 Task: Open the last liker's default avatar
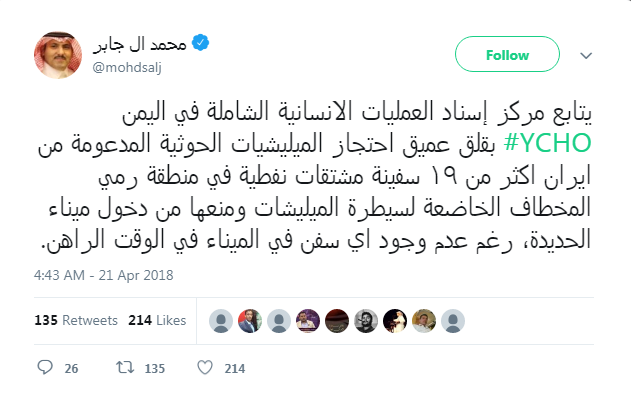click(x=453, y=321)
